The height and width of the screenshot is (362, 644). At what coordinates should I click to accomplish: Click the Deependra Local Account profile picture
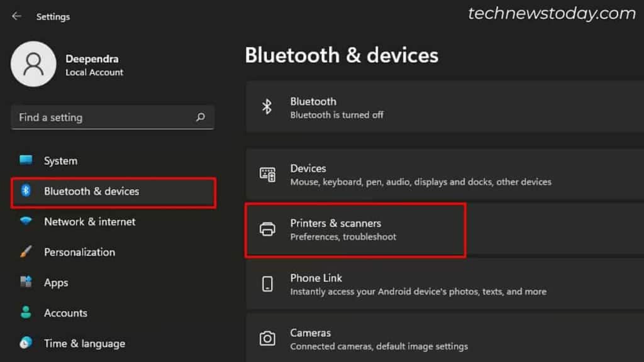pos(33,64)
